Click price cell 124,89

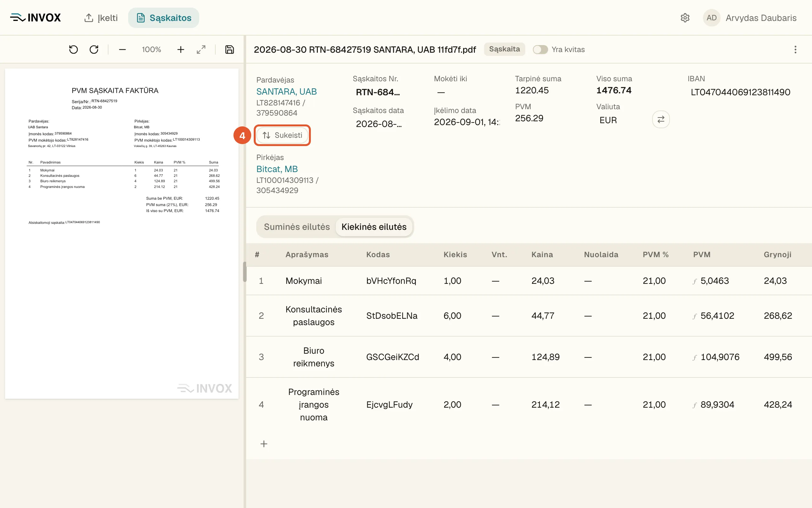[x=546, y=357]
